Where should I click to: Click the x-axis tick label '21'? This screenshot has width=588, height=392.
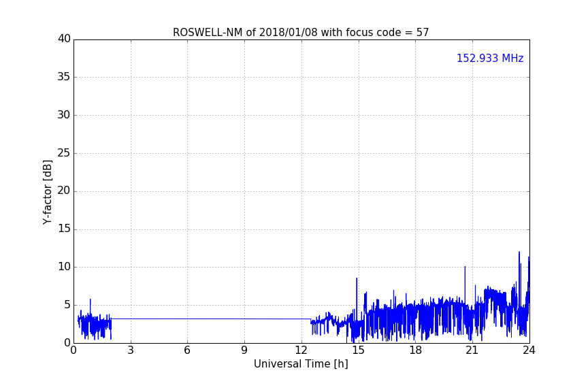[x=472, y=350]
